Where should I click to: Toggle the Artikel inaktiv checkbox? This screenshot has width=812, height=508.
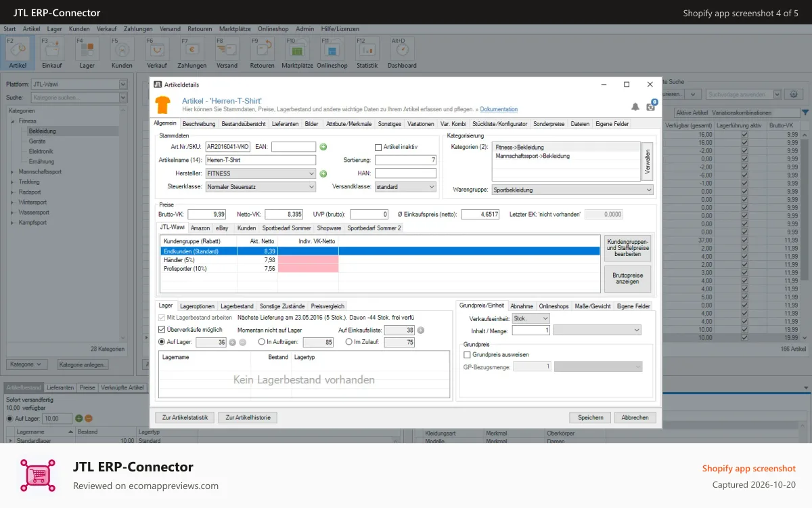378,147
